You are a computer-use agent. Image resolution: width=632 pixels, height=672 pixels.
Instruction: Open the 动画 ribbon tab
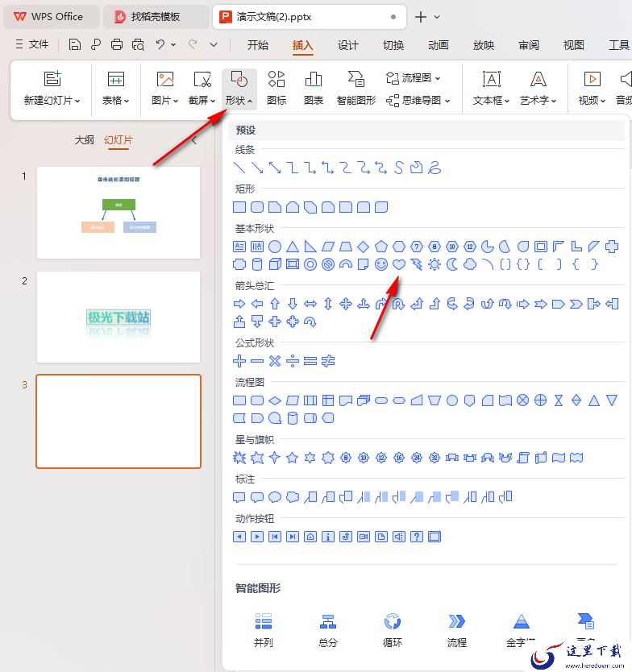pyautogui.click(x=439, y=45)
